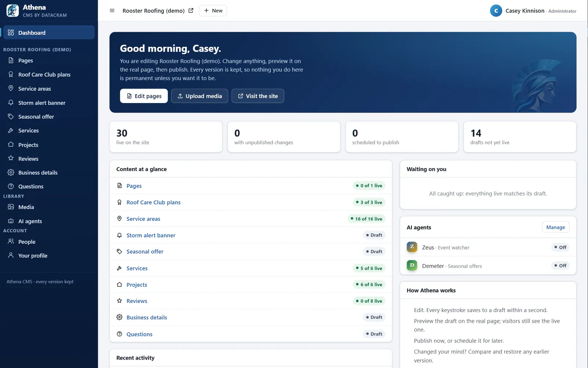Click the Demeter Off status badge
The height and width of the screenshot is (368, 588).
tap(560, 265)
